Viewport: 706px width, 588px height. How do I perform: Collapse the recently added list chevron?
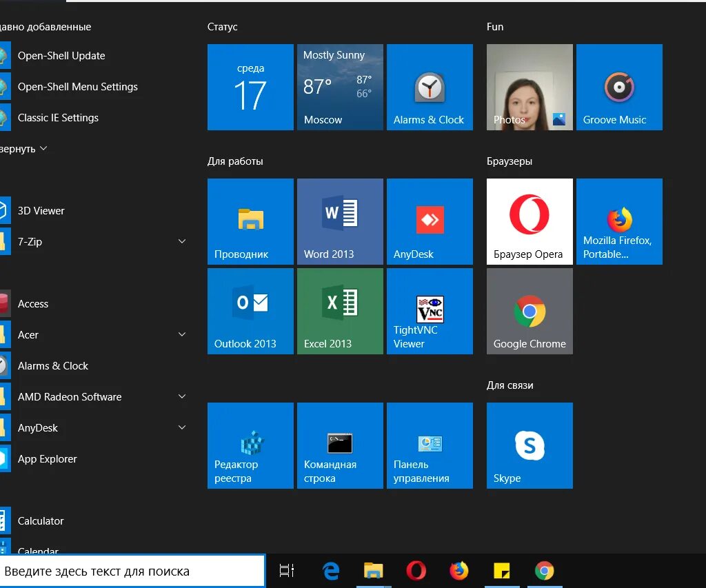(x=43, y=148)
